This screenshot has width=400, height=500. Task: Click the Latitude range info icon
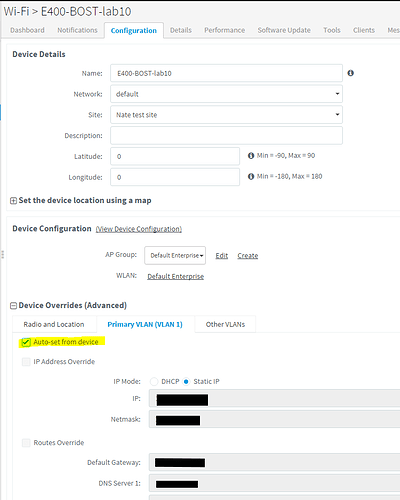tap(251, 156)
